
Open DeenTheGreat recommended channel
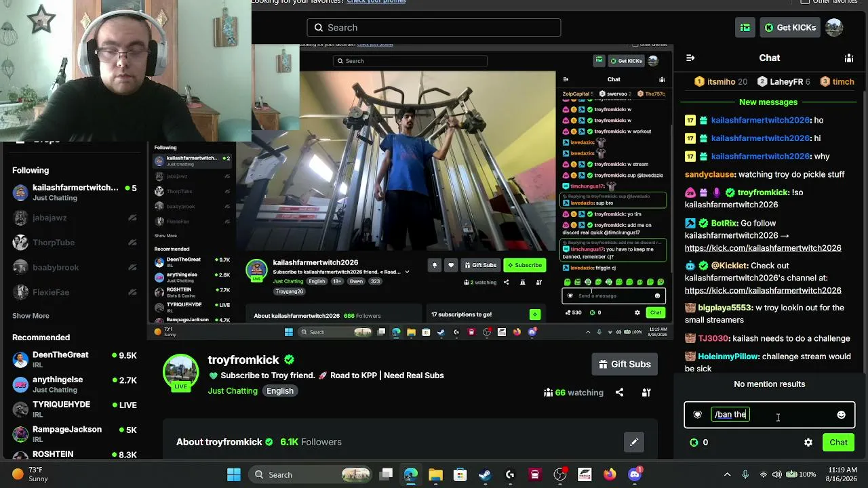coord(75,359)
